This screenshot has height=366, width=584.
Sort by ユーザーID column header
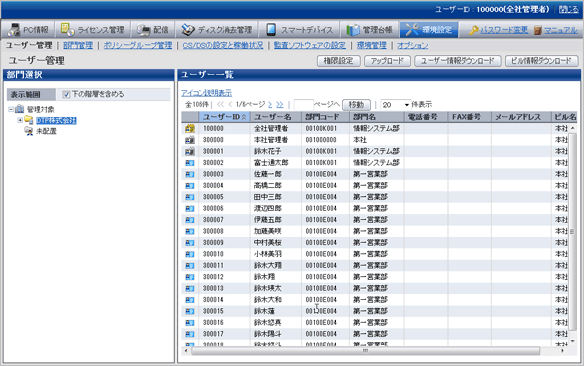click(225, 117)
